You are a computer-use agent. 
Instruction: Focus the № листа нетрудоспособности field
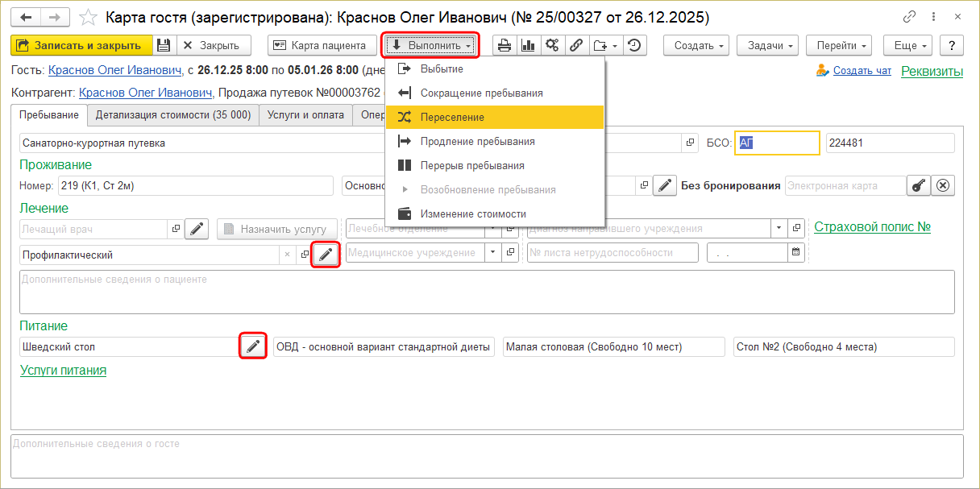[x=612, y=253]
